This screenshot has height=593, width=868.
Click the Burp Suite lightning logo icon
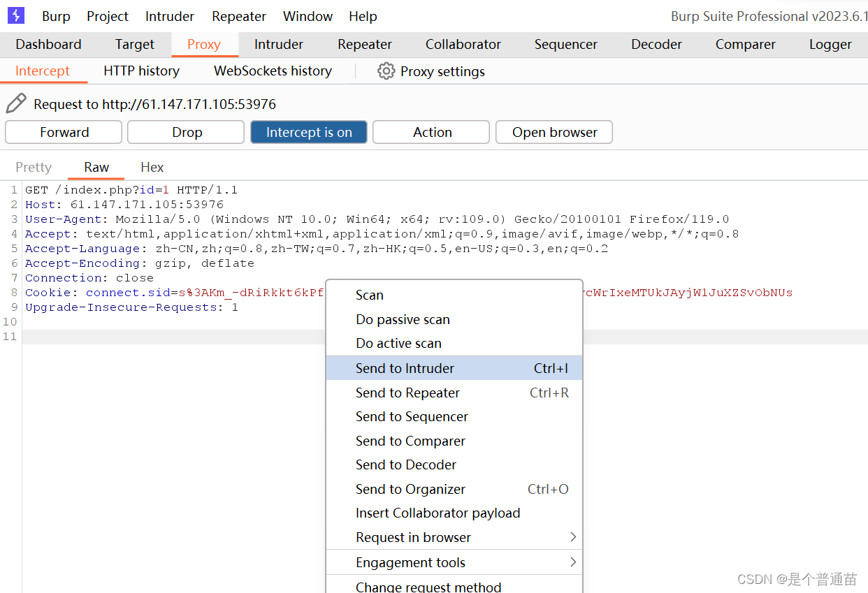(x=16, y=15)
